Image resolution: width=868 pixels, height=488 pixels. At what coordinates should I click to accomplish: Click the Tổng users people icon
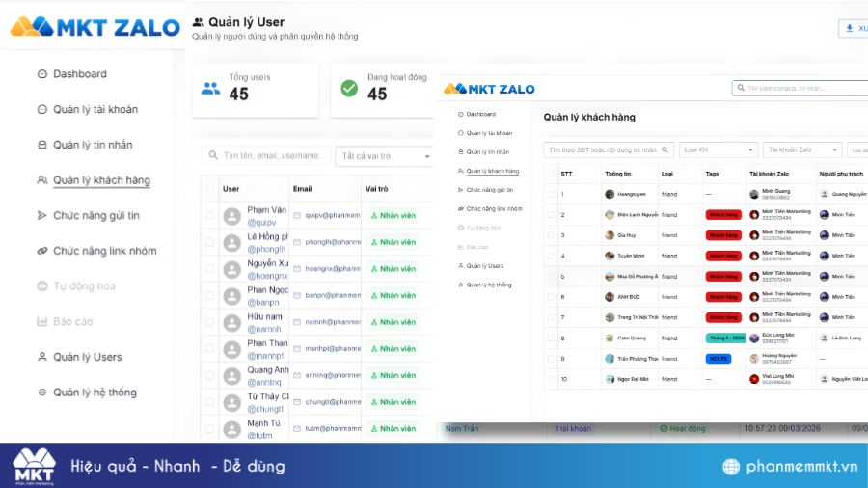pyautogui.click(x=210, y=89)
